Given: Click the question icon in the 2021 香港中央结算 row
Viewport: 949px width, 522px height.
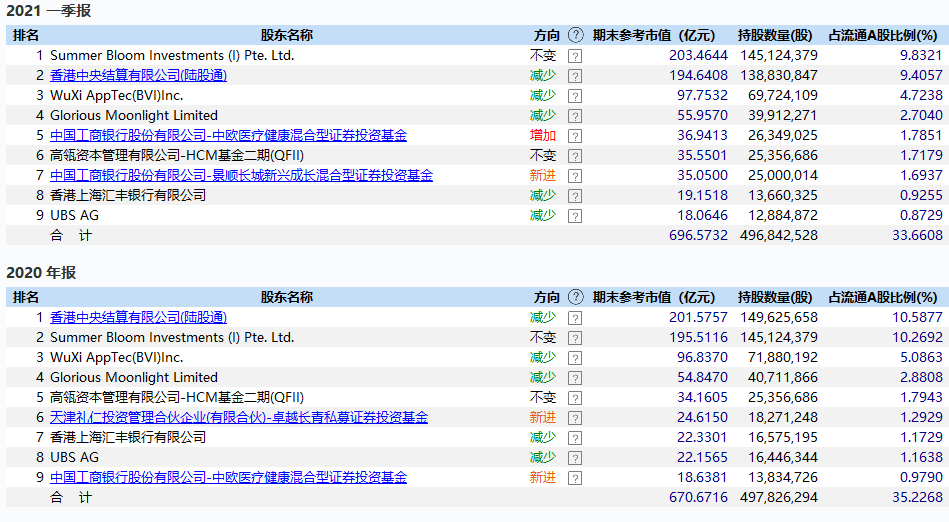Looking at the screenshot, I should [575, 76].
